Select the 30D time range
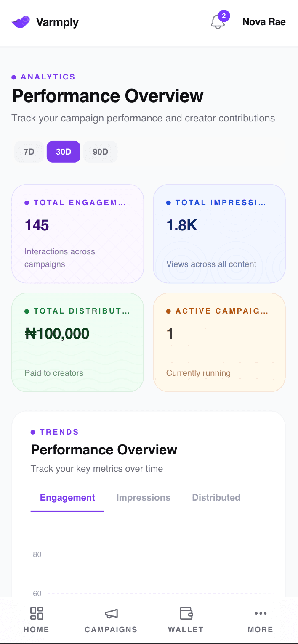 click(64, 152)
